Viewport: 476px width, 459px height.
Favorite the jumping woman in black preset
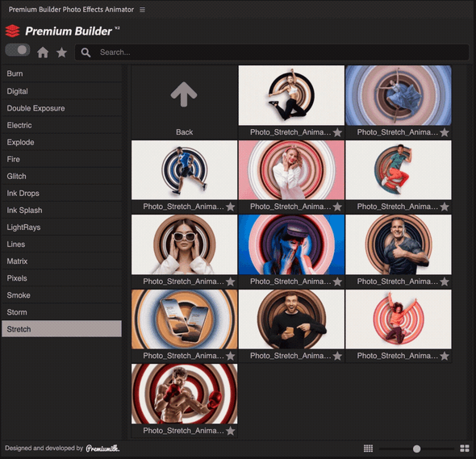coord(337,132)
